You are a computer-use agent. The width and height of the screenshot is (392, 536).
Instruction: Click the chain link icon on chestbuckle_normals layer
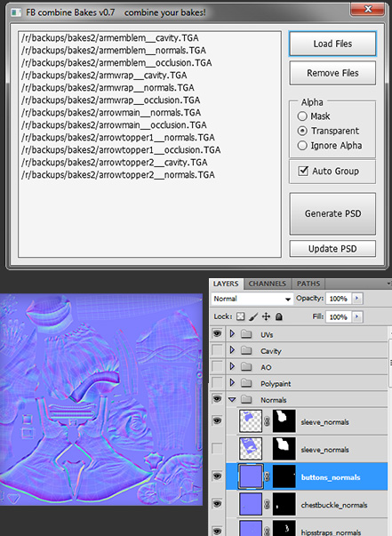267,504
